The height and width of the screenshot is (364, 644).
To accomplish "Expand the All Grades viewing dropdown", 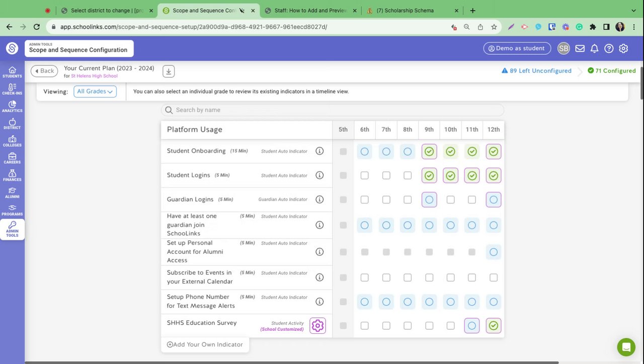I will coord(95,92).
